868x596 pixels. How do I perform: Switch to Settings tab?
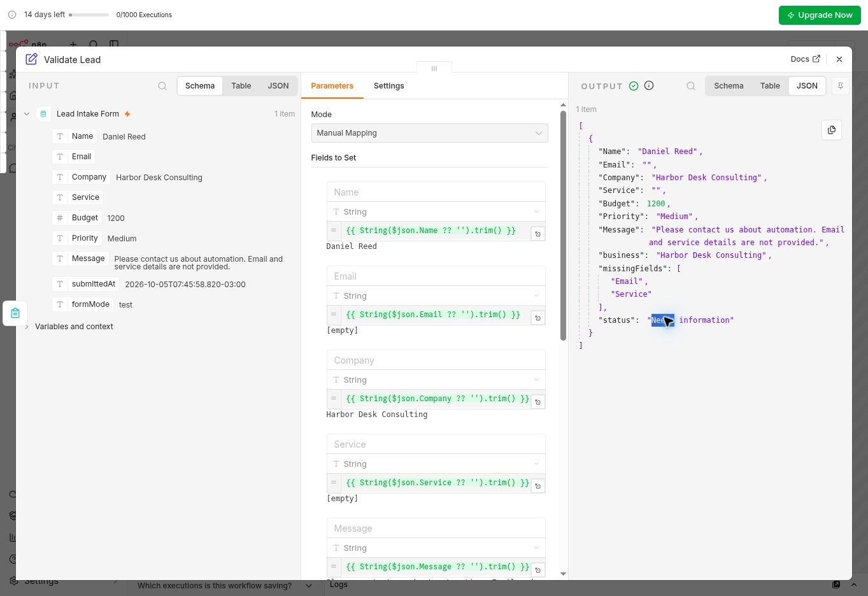tap(388, 86)
